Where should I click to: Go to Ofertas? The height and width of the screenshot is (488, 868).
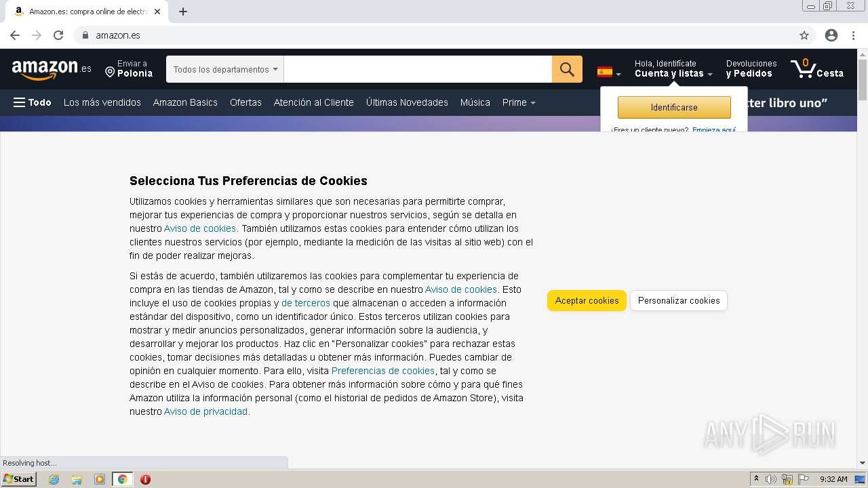tap(245, 102)
